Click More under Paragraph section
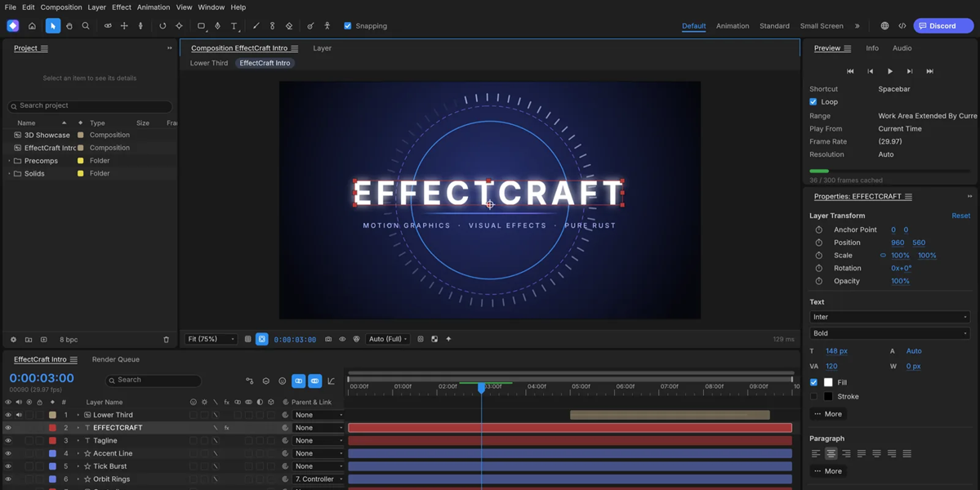The image size is (980, 490). tap(828, 471)
